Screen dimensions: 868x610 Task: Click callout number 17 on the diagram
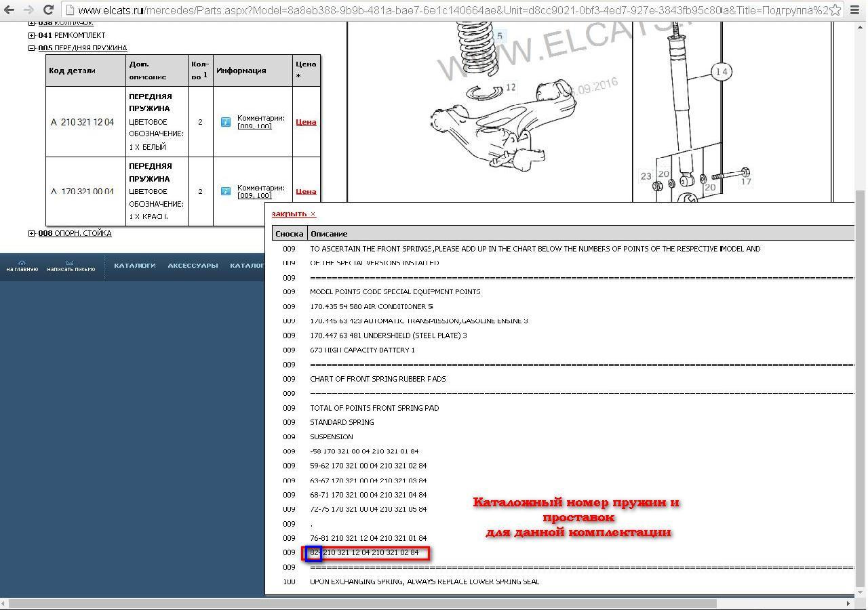coord(746,181)
